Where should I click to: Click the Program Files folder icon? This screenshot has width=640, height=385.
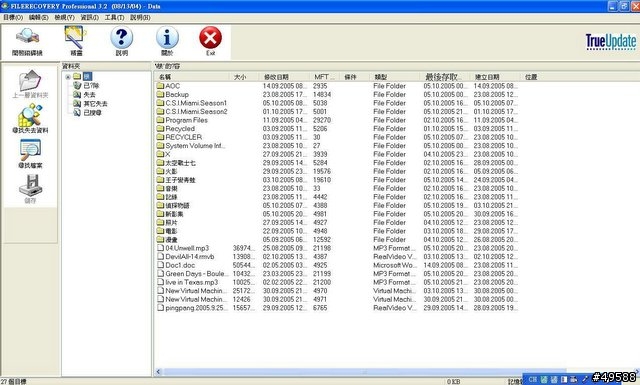(160, 120)
